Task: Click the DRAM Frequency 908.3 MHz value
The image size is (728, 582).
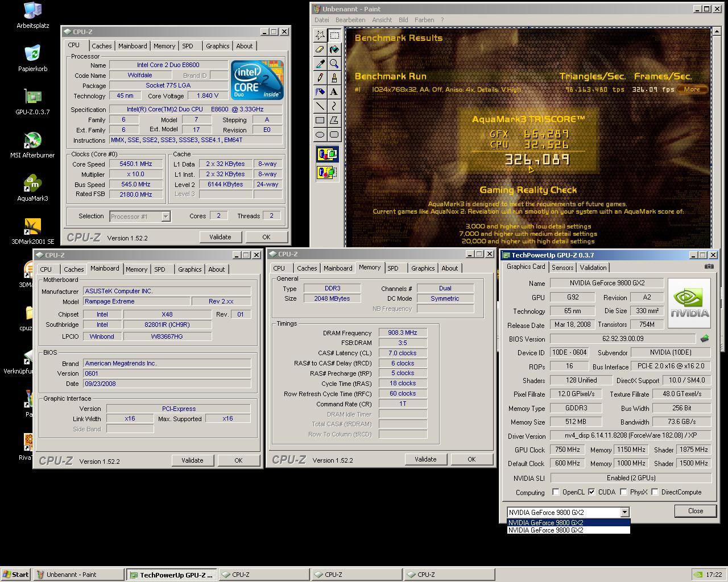Action: click(x=403, y=332)
